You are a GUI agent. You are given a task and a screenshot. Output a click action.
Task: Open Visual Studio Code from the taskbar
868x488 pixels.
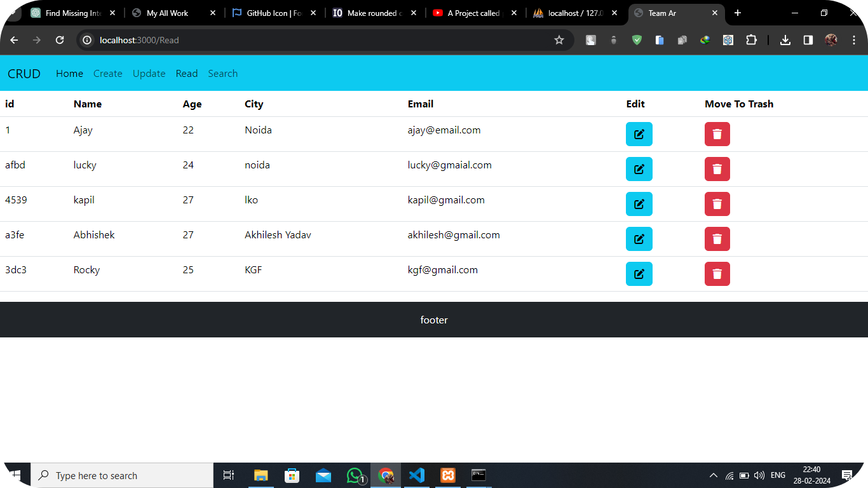point(416,475)
